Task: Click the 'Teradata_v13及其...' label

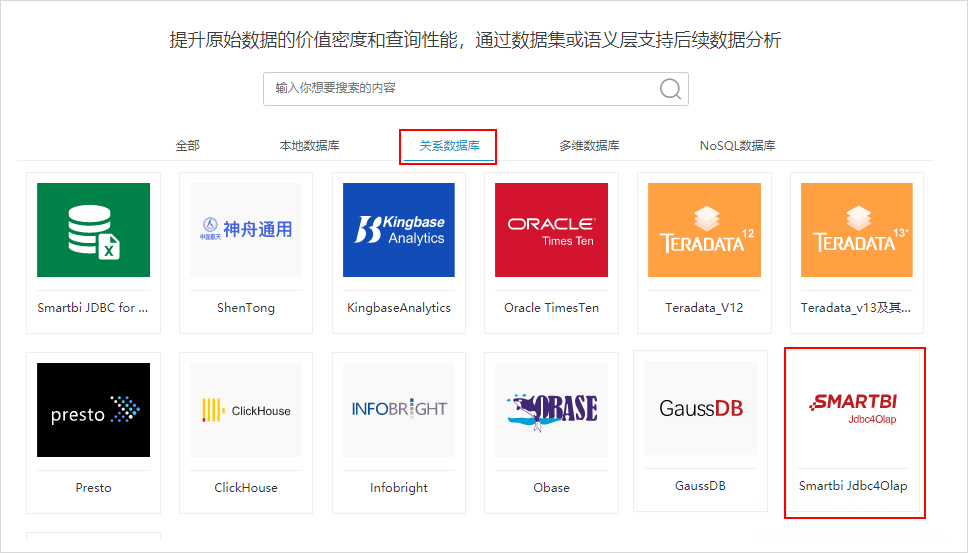Action: tap(856, 307)
